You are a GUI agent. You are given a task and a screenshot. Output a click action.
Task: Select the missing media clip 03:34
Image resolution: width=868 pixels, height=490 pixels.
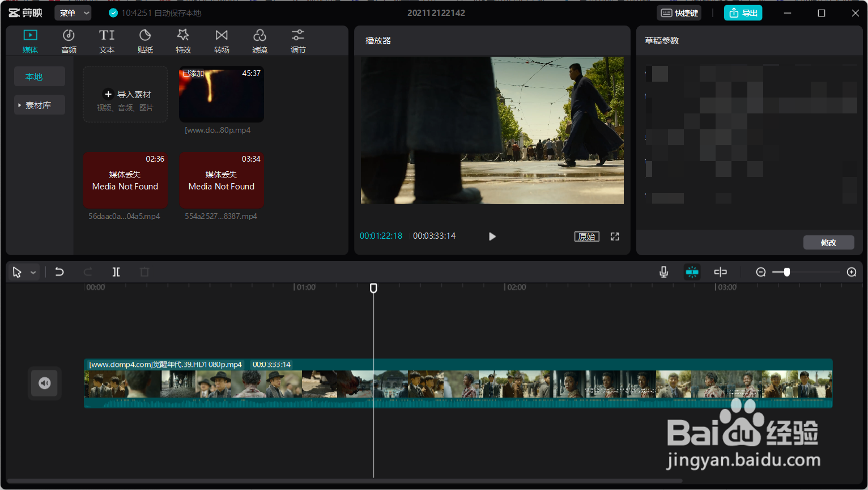[x=222, y=180]
